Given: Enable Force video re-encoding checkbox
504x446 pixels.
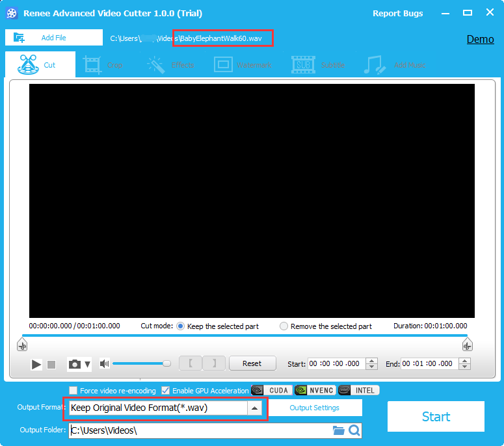Looking at the screenshot, I should point(73,391).
